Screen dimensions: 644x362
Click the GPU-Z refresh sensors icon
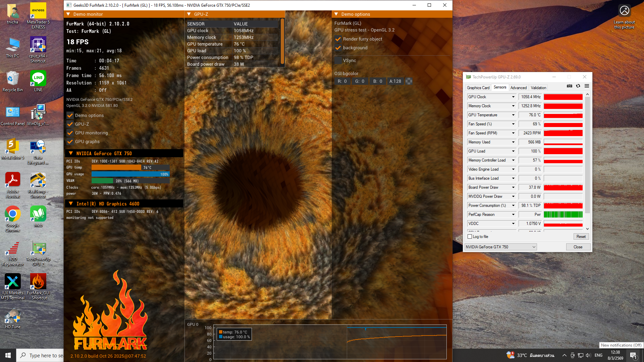click(578, 86)
